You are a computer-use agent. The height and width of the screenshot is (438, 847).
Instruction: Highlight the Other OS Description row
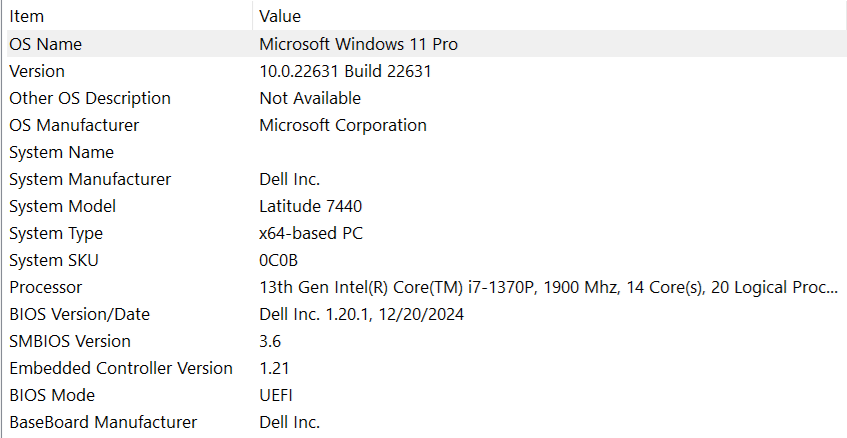pos(90,98)
